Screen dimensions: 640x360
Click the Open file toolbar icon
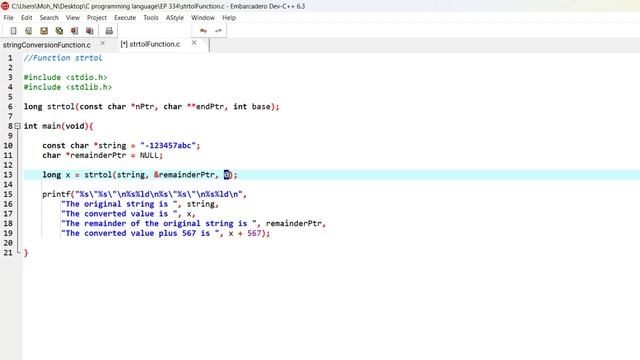pos(28,31)
